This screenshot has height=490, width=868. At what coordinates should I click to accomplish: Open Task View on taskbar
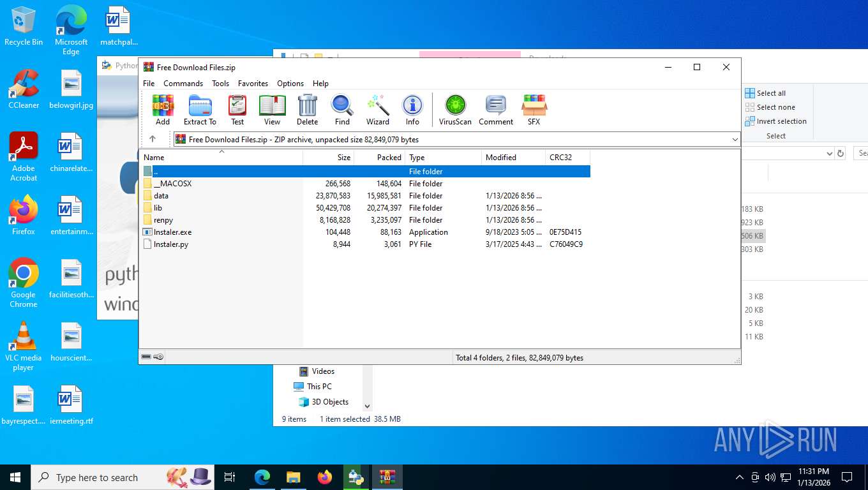tap(230, 477)
